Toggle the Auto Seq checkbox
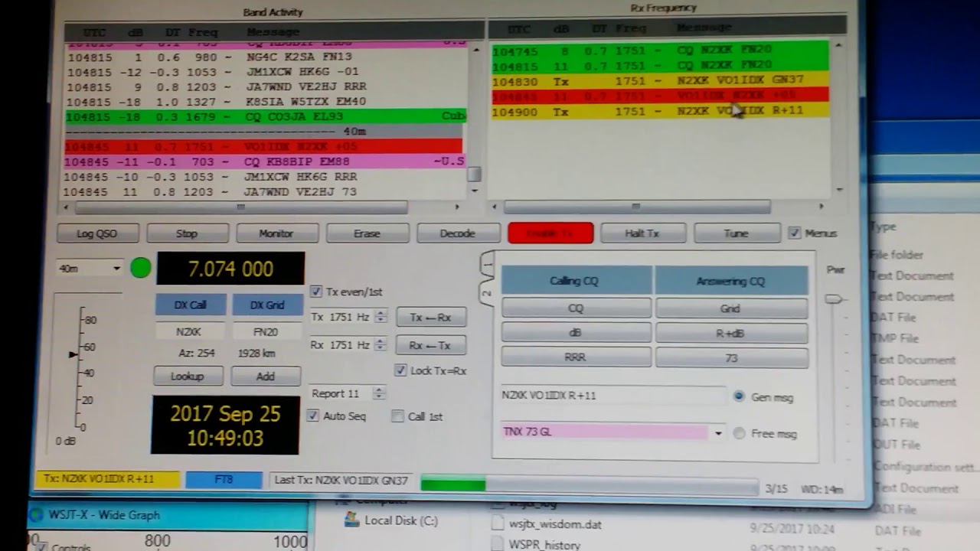This screenshot has height=551, width=980. [x=312, y=416]
